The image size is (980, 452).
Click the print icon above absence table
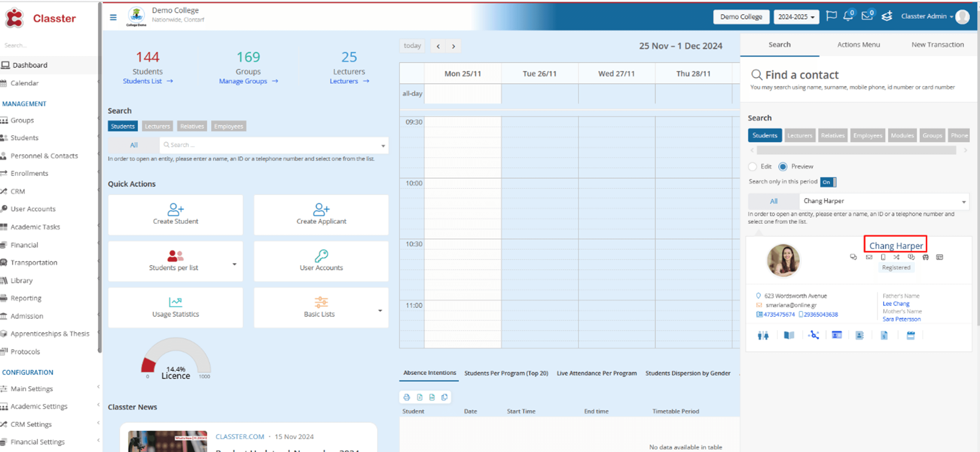click(x=407, y=397)
